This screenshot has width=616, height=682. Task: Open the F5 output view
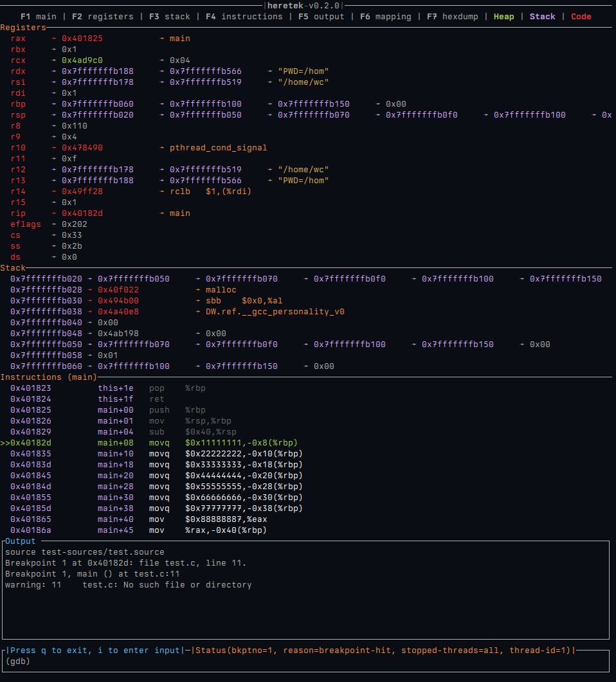click(321, 17)
